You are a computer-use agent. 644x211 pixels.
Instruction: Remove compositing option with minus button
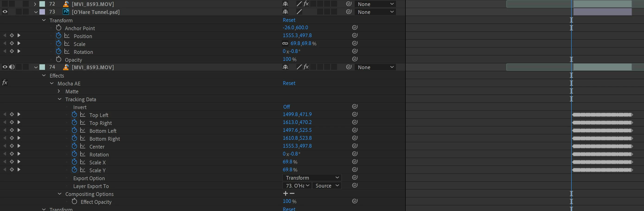tap(292, 194)
